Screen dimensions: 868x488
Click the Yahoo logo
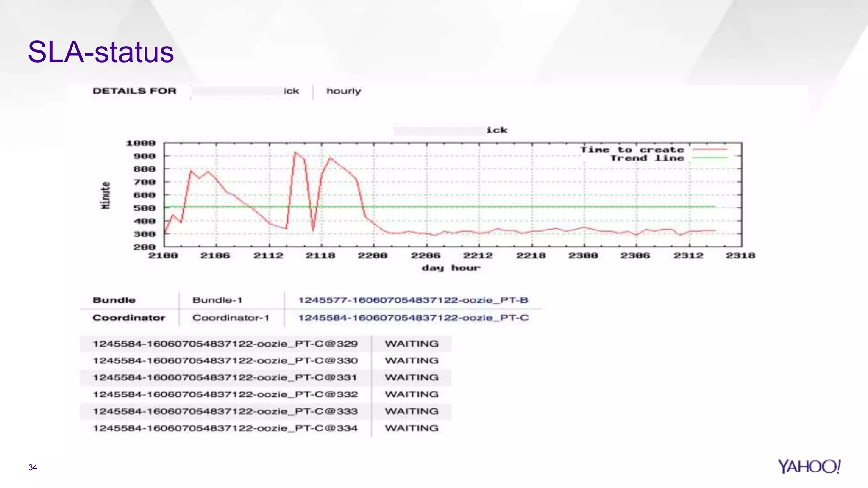(x=809, y=466)
